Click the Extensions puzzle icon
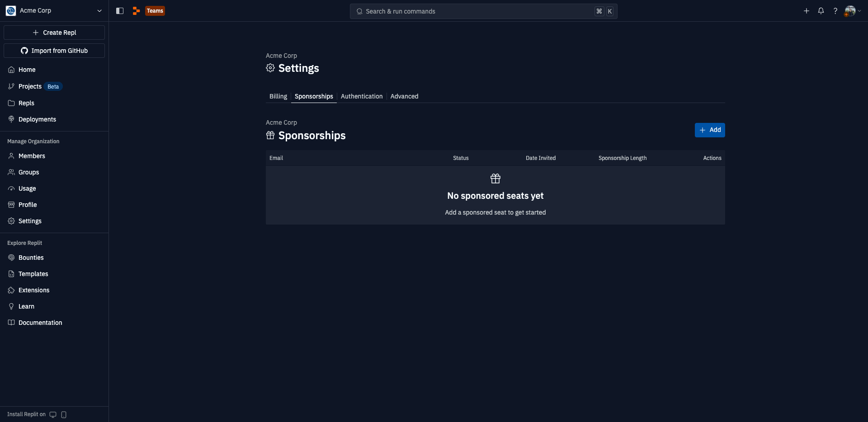Screen dimensions: 868x422 (x=11, y=290)
